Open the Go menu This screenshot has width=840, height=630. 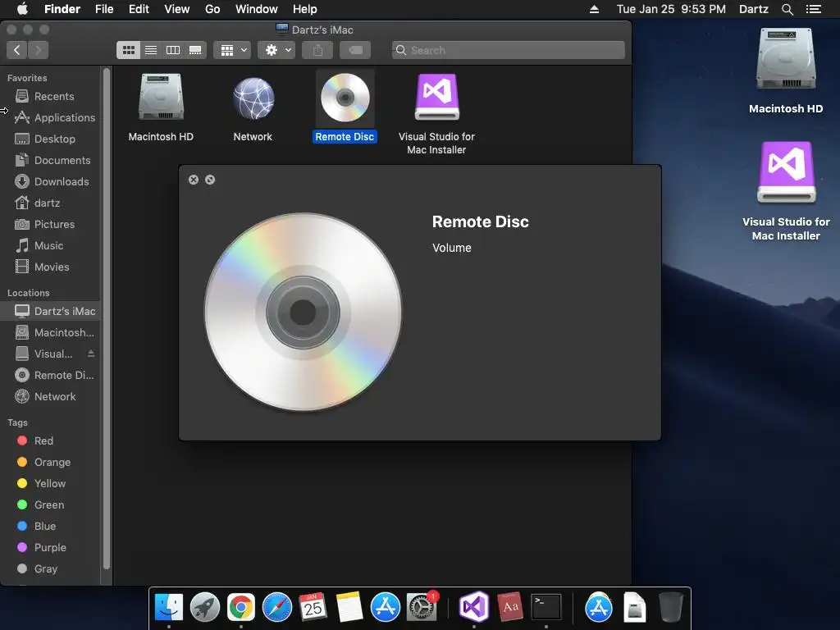coord(212,9)
